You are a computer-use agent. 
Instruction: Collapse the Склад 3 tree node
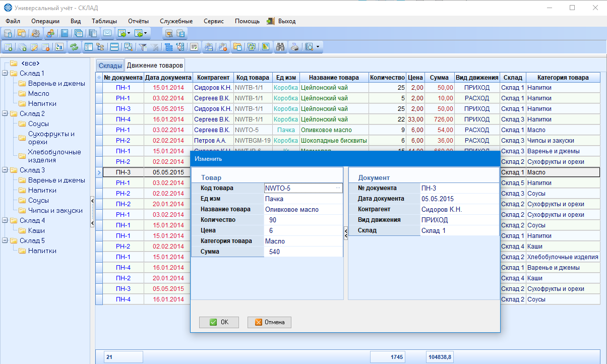click(x=5, y=170)
